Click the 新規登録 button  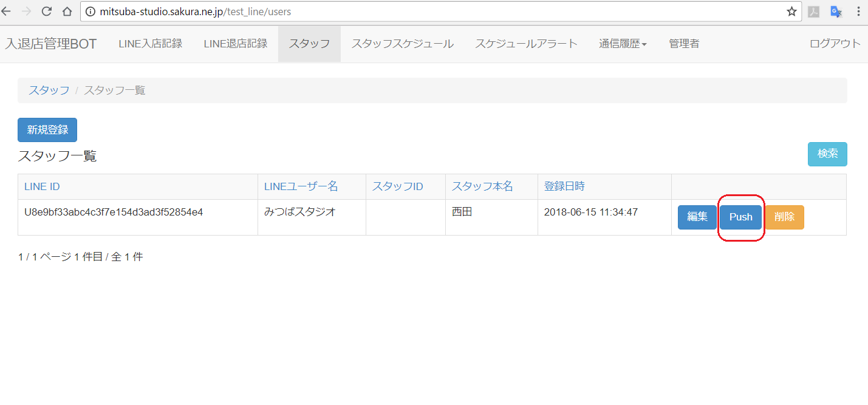coord(47,130)
